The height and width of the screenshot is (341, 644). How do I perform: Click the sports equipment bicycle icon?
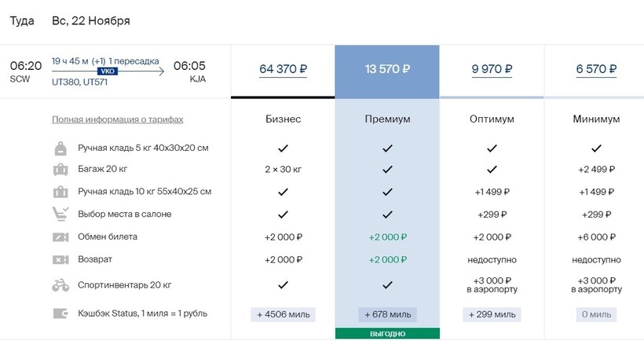(60, 285)
